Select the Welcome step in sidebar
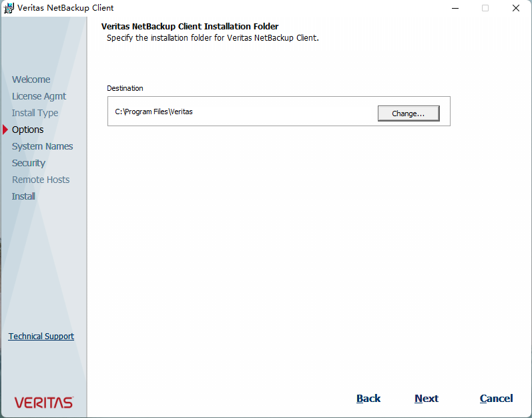 coord(31,79)
